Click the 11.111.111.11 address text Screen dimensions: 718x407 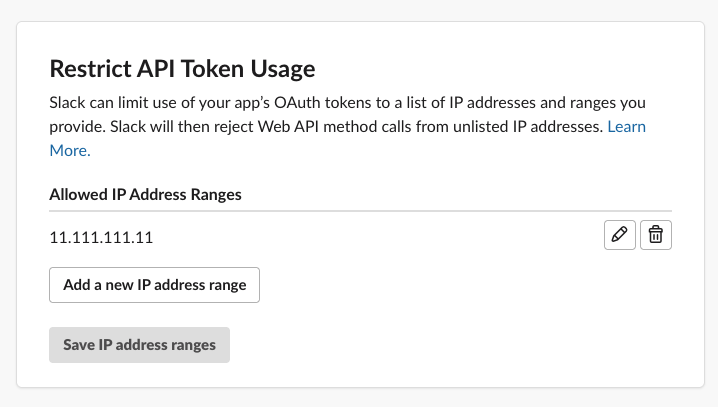[101, 237]
